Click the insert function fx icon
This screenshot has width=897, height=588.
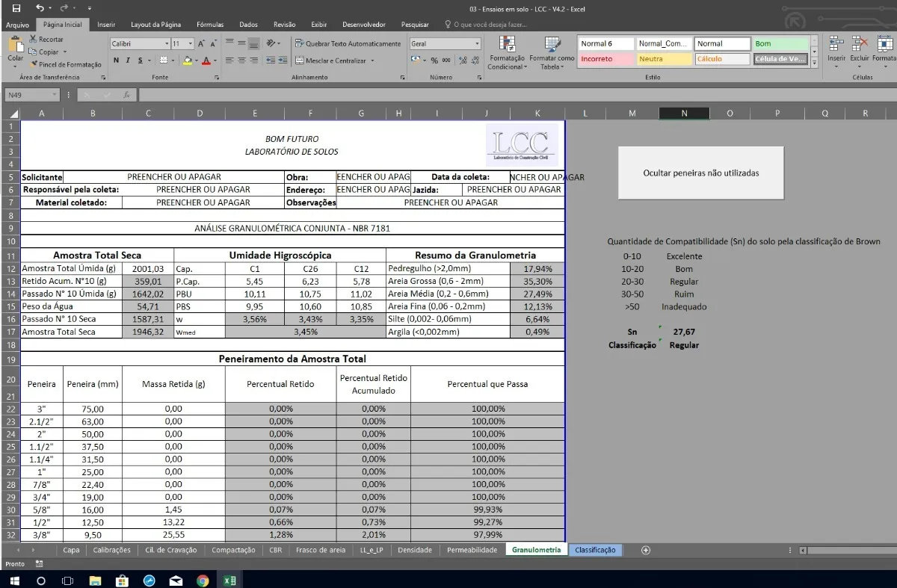pos(126,95)
